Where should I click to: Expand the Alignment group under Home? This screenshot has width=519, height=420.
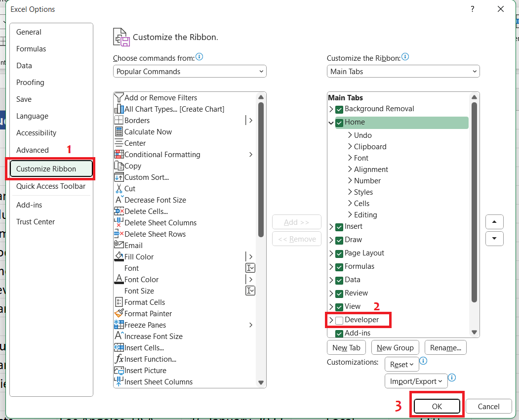click(350, 169)
